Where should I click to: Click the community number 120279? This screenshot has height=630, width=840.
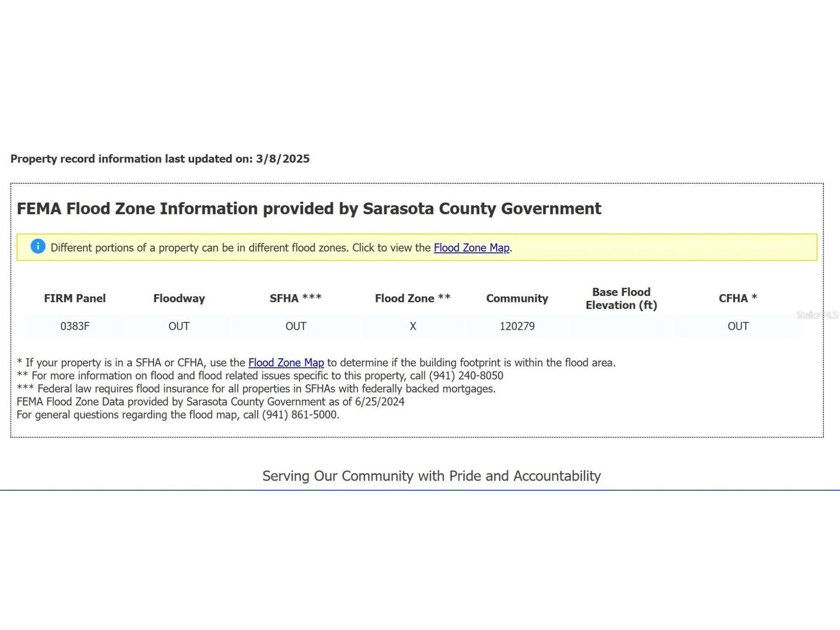pos(517,326)
